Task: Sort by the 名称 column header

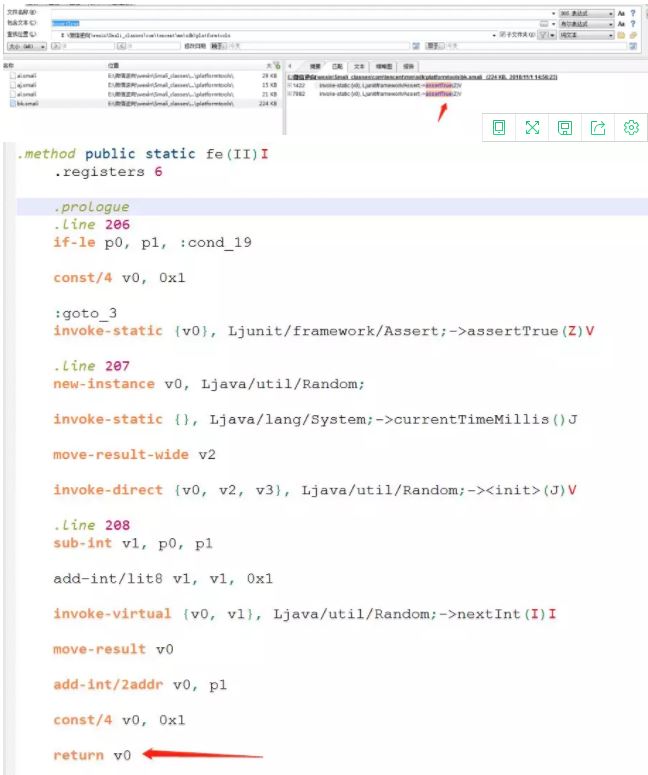Action: pos(12,66)
